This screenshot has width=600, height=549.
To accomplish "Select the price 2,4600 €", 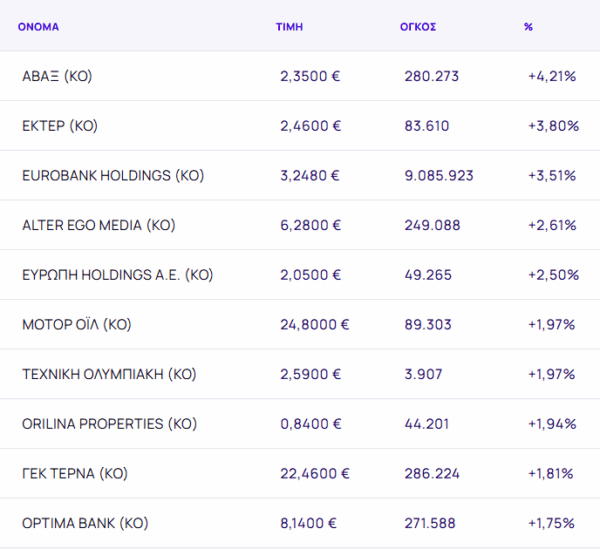I will point(310,126).
